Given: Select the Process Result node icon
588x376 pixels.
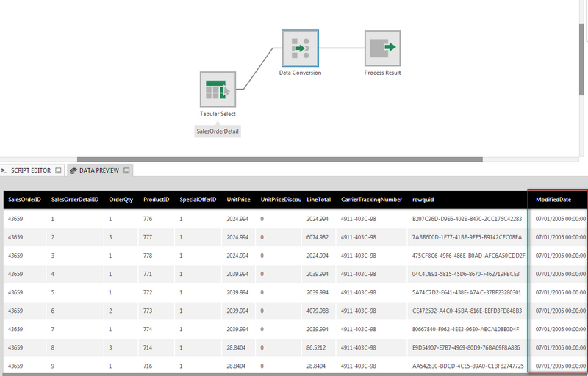Looking at the screenshot, I should pos(382,48).
